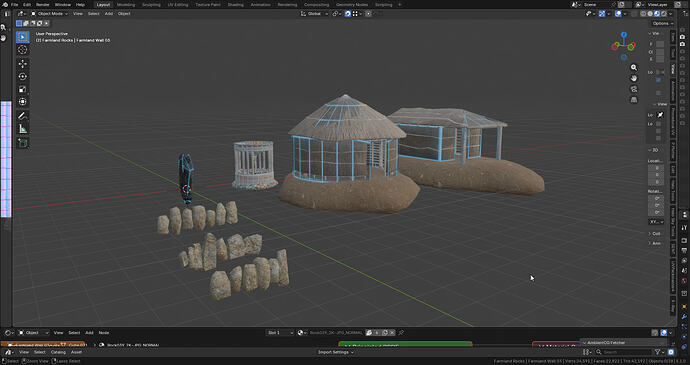This screenshot has height=365, width=690.
Task: Switch to wireframe shading mode
Action: (643, 14)
